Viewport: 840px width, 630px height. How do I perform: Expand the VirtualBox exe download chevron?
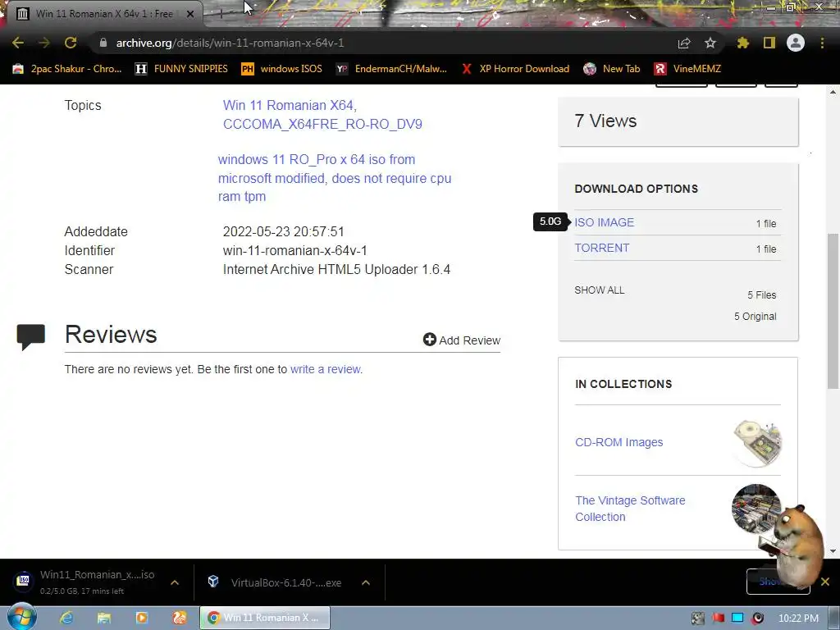366,582
